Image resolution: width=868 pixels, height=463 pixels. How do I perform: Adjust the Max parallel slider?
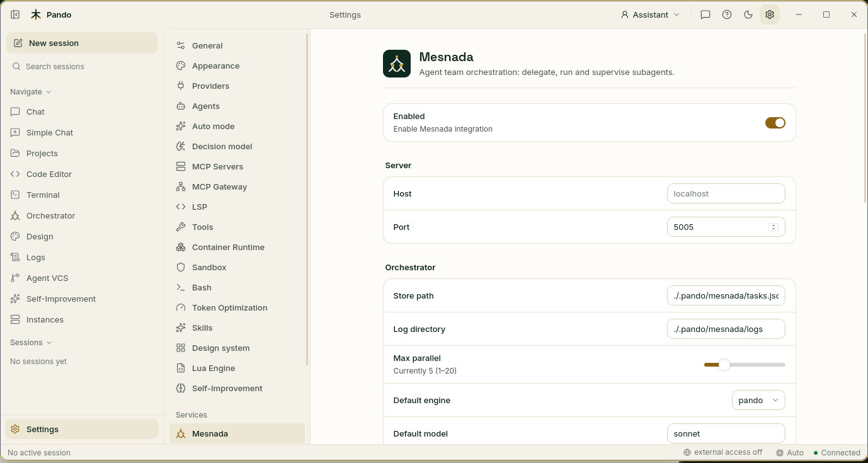[x=745, y=365]
